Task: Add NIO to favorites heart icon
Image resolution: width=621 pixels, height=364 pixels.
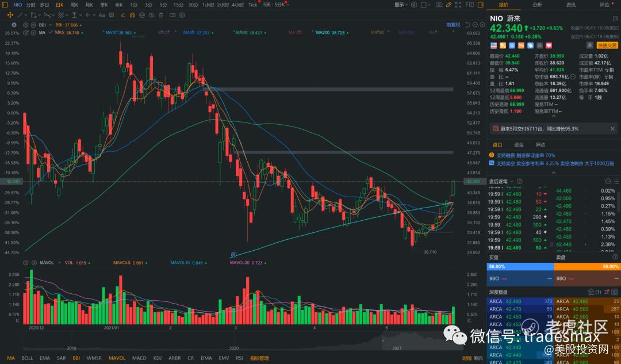Action: pyautogui.click(x=549, y=45)
